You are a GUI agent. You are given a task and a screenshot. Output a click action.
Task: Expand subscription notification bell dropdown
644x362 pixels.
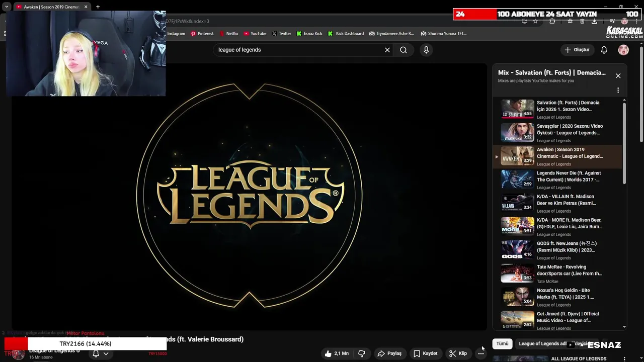click(x=100, y=353)
